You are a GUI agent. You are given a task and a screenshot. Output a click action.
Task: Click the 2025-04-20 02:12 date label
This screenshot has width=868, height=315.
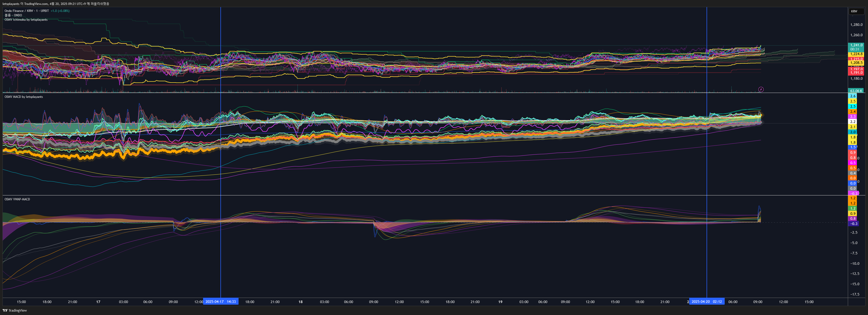tap(706, 302)
